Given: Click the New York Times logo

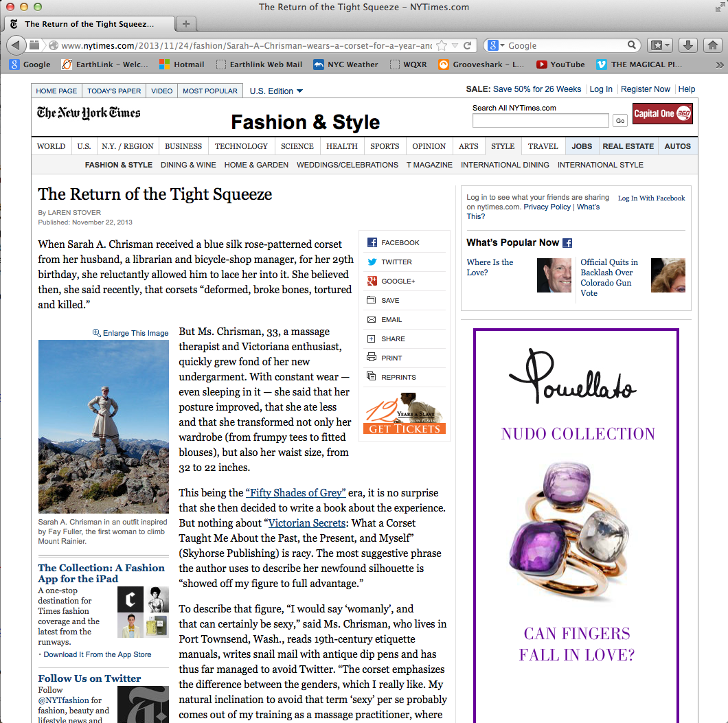Looking at the screenshot, I should [x=89, y=113].
